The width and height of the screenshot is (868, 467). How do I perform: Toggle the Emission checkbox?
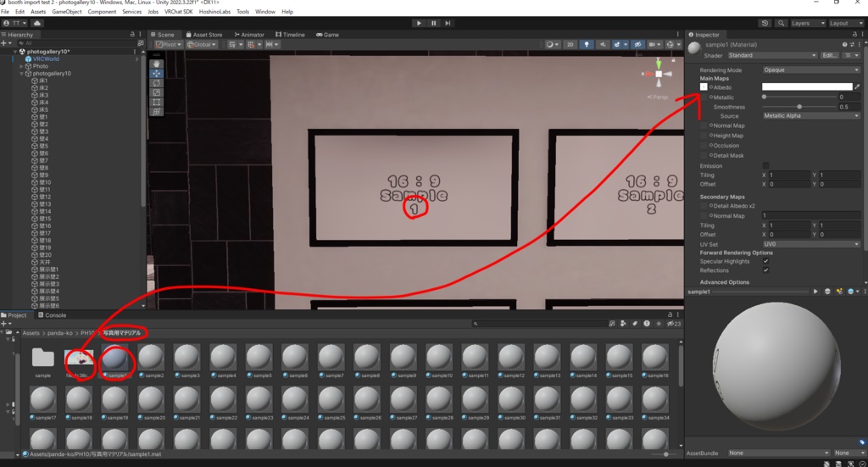tap(765, 165)
